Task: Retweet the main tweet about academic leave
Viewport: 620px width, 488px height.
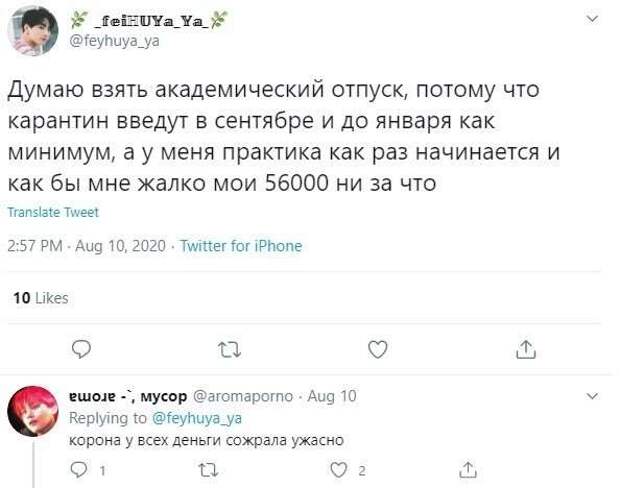Action: click(229, 350)
